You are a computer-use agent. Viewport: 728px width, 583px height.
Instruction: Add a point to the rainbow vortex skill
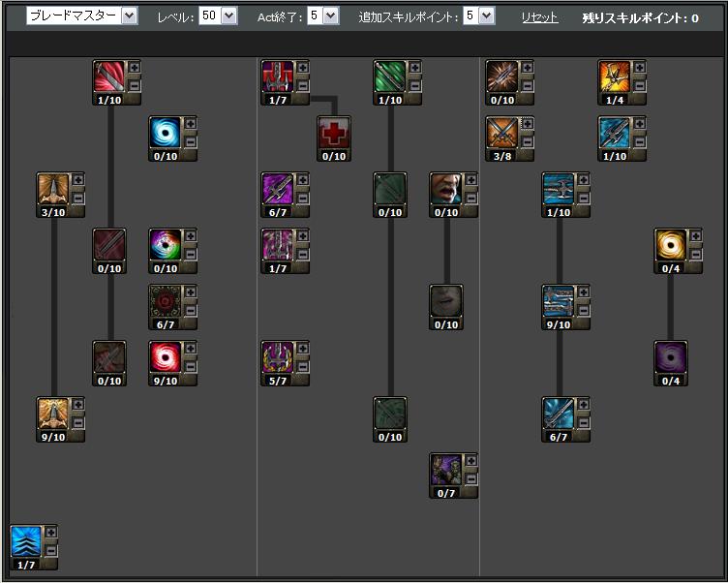(191, 236)
